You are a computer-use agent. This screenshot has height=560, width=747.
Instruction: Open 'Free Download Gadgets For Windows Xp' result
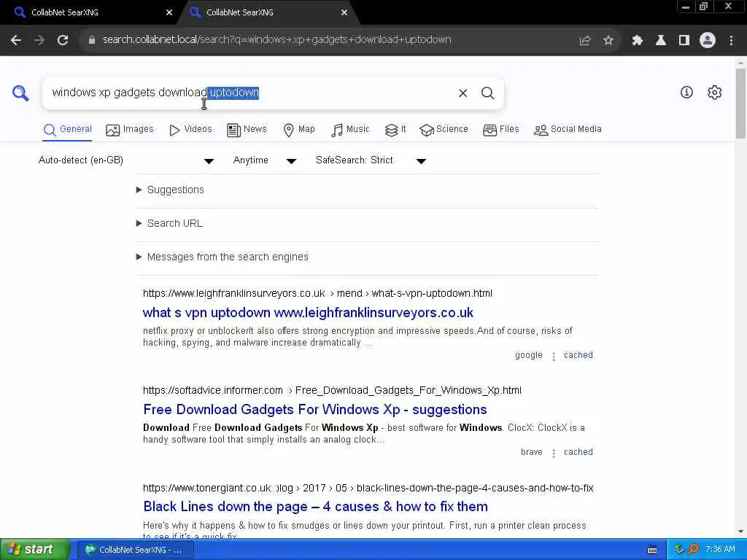[x=315, y=410]
